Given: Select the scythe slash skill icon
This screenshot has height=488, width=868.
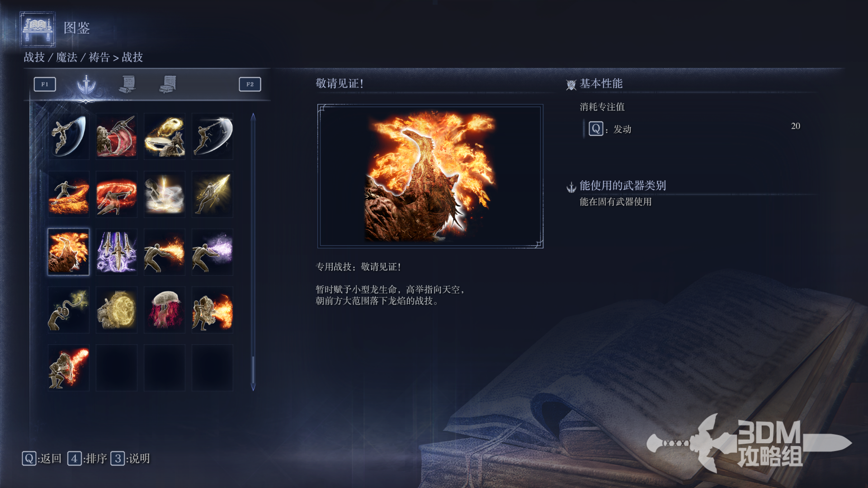Looking at the screenshot, I should 69,136.
